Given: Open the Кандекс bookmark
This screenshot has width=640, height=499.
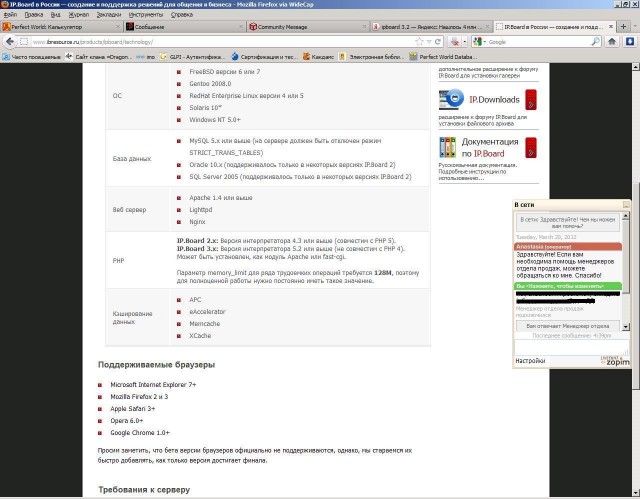Looking at the screenshot, I should [x=318, y=57].
